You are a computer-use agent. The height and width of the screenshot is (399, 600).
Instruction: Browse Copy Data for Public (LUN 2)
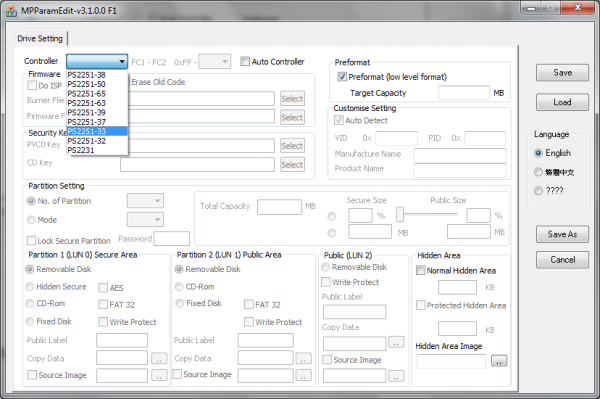(396, 342)
